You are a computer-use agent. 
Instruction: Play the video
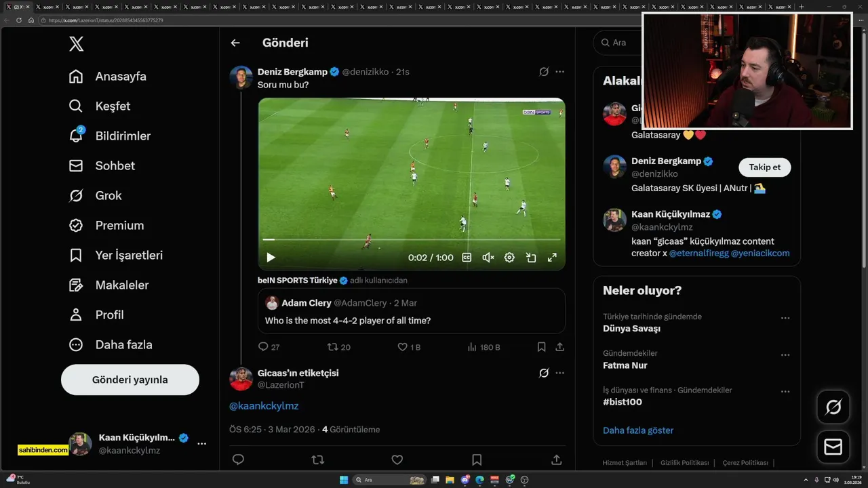click(x=271, y=258)
